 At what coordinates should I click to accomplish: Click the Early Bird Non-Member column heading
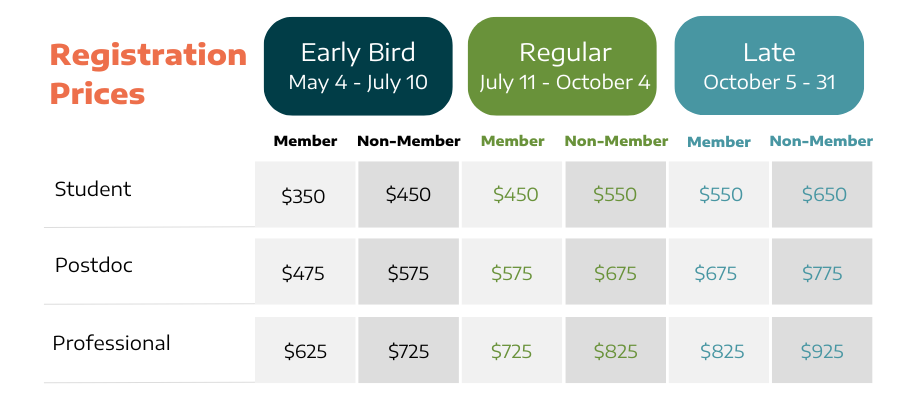pyautogui.click(x=408, y=141)
